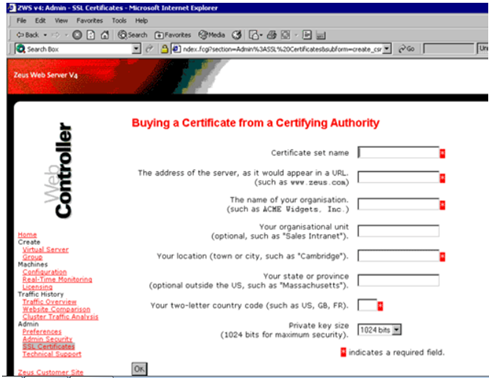Screen dimensions: 491x380
Task: Expand the Private key size dropdown
Action: click(396, 330)
